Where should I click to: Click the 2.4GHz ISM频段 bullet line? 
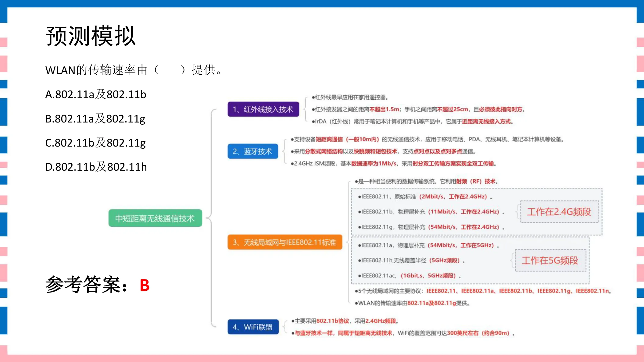pyautogui.click(x=393, y=164)
